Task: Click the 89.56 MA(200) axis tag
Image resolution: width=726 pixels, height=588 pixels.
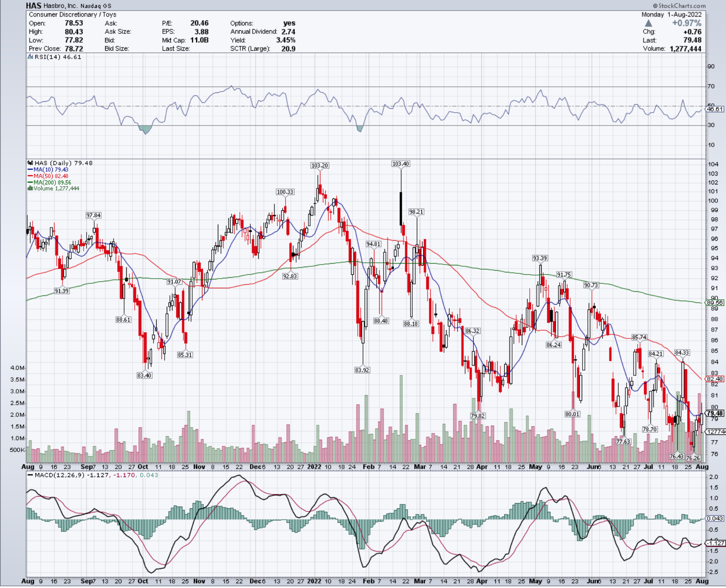Action: [x=715, y=303]
